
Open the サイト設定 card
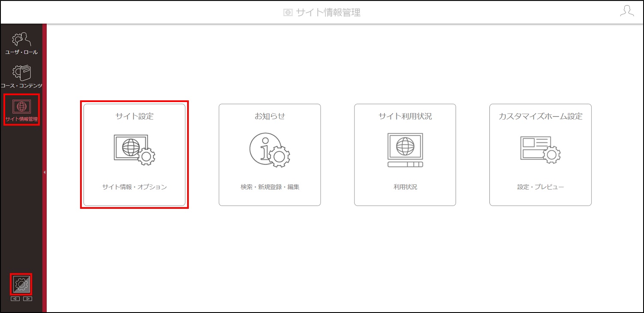(134, 155)
